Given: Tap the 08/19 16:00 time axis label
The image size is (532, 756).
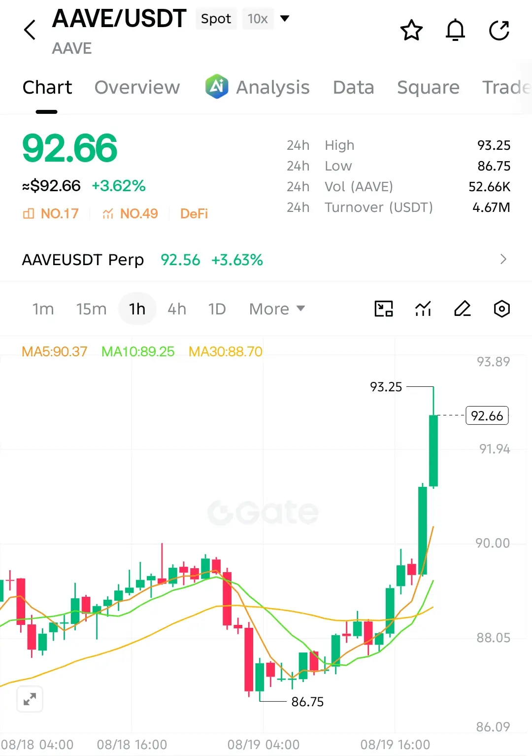Looking at the screenshot, I should (395, 744).
